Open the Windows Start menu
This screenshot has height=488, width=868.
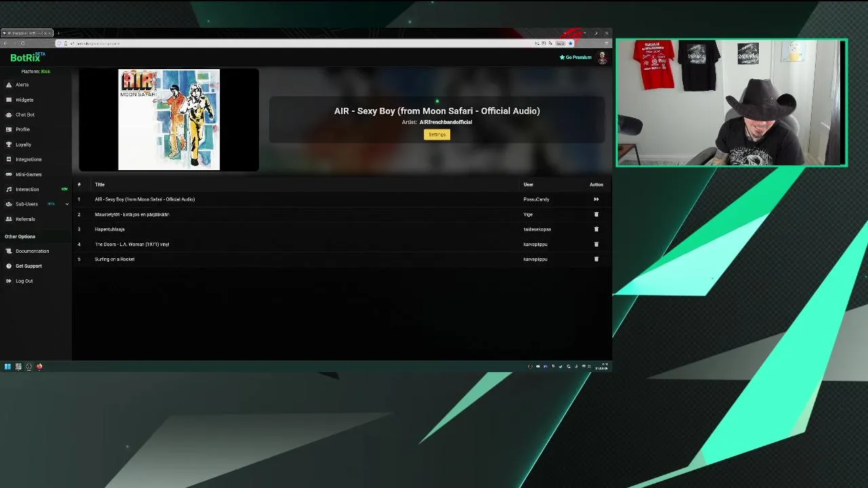(x=7, y=367)
